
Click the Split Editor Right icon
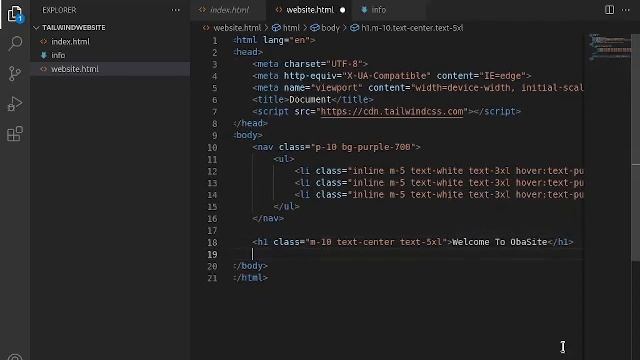pyautogui.click(x=609, y=10)
